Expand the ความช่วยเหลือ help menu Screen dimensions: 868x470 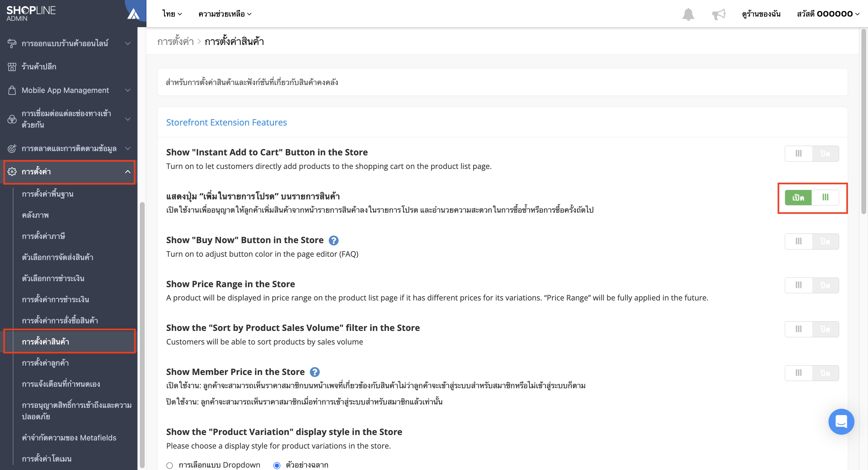pos(225,14)
